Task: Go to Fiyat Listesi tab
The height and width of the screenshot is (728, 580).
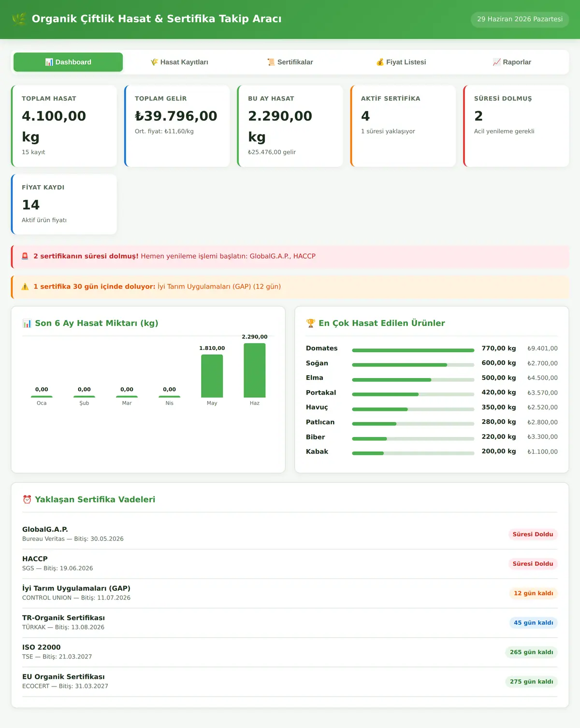Action: pyautogui.click(x=401, y=62)
